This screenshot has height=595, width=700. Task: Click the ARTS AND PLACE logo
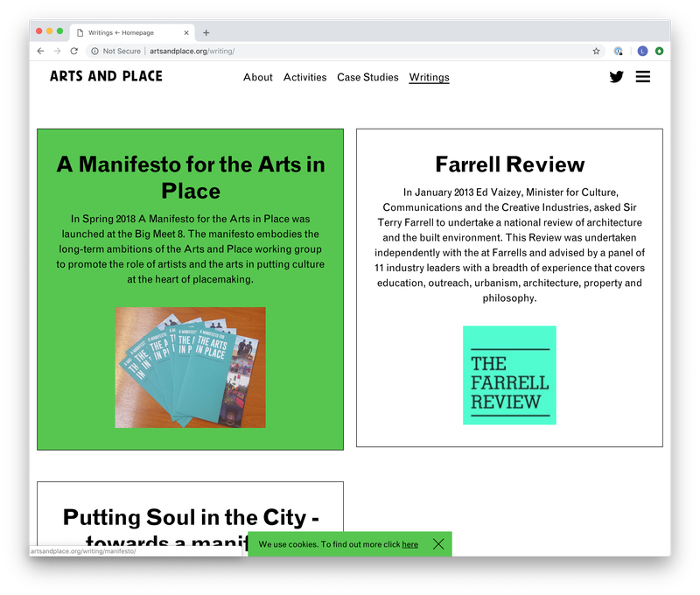pyautogui.click(x=106, y=76)
